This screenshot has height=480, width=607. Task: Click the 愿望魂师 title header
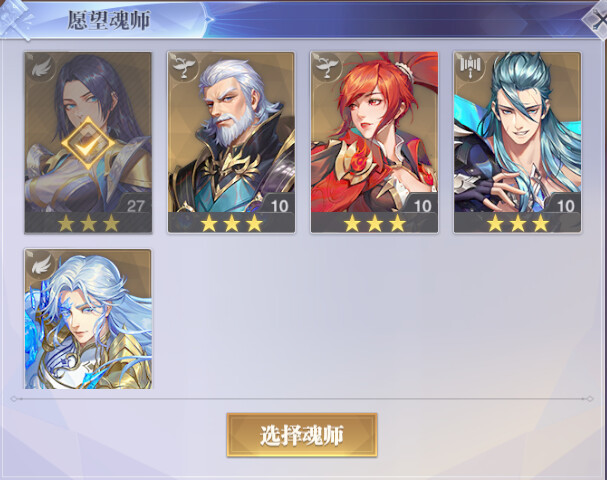(x=109, y=20)
